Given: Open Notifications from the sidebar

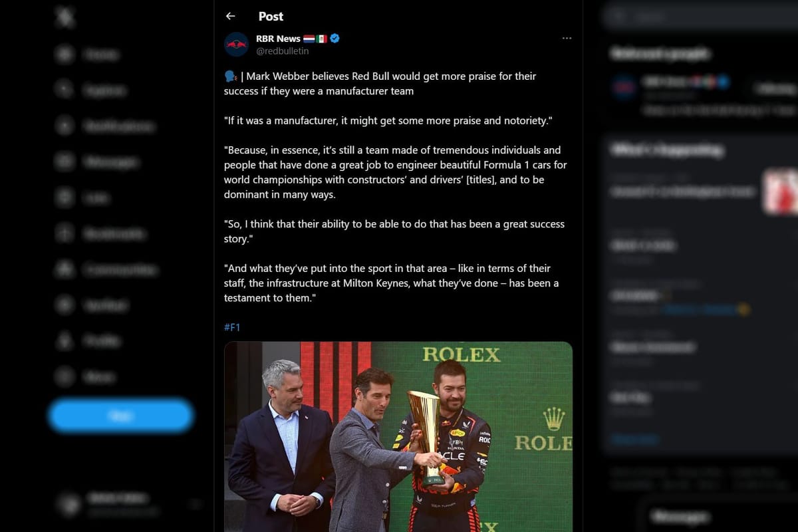Looking at the screenshot, I should coord(105,126).
